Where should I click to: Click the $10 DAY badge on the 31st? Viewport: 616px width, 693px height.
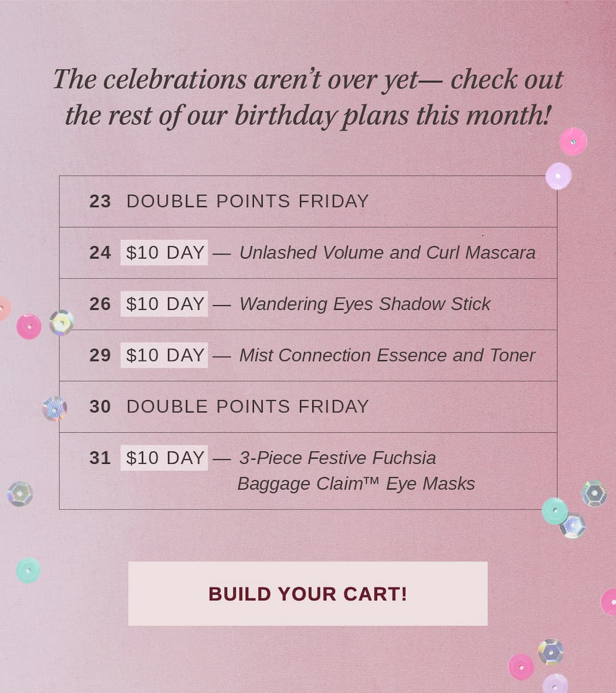pos(164,458)
